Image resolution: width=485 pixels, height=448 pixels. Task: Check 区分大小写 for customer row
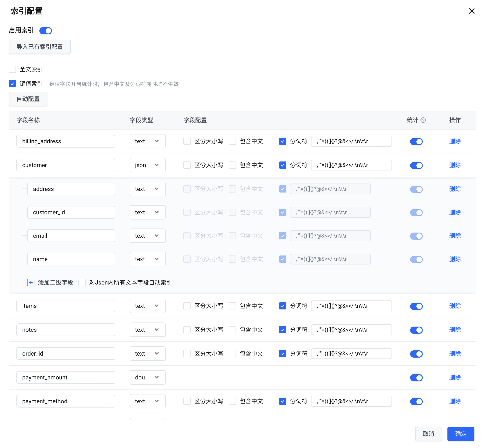(187, 165)
